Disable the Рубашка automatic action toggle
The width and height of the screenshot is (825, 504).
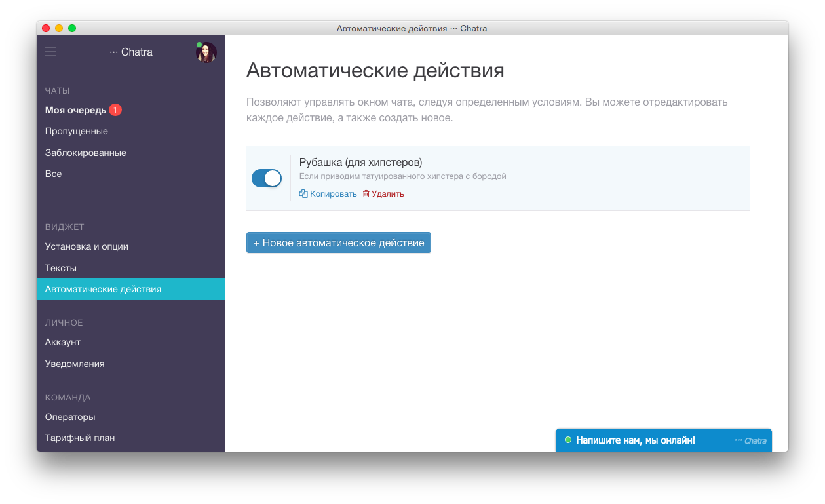pyautogui.click(x=267, y=178)
